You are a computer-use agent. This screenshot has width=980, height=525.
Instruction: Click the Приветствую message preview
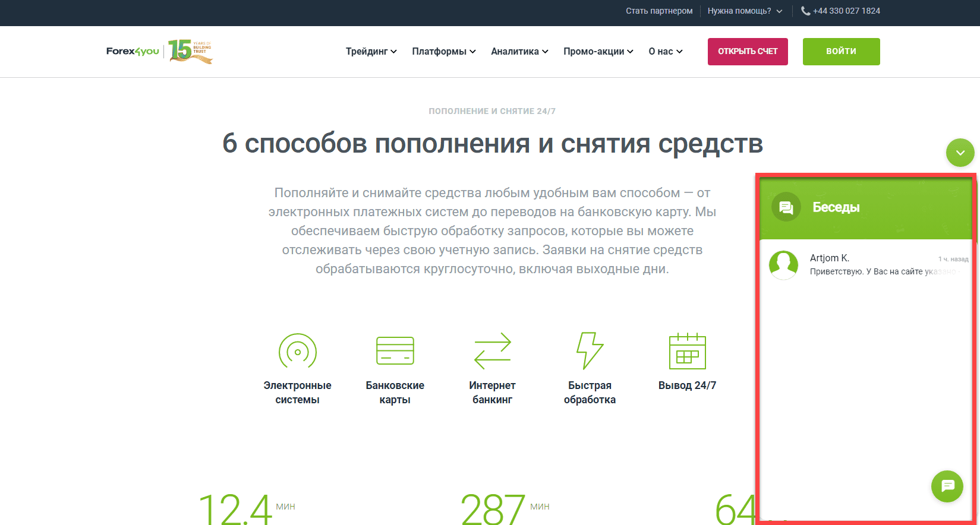point(884,271)
